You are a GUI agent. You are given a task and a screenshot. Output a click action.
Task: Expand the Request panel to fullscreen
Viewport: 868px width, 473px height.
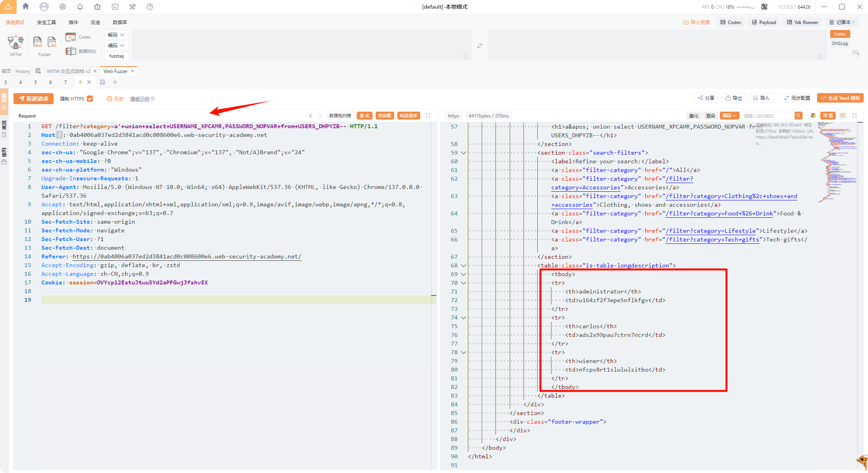[x=428, y=116]
